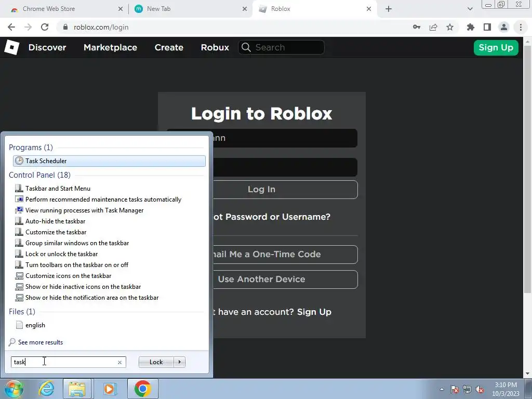Open the tab search dropdown chevron

click(470, 9)
